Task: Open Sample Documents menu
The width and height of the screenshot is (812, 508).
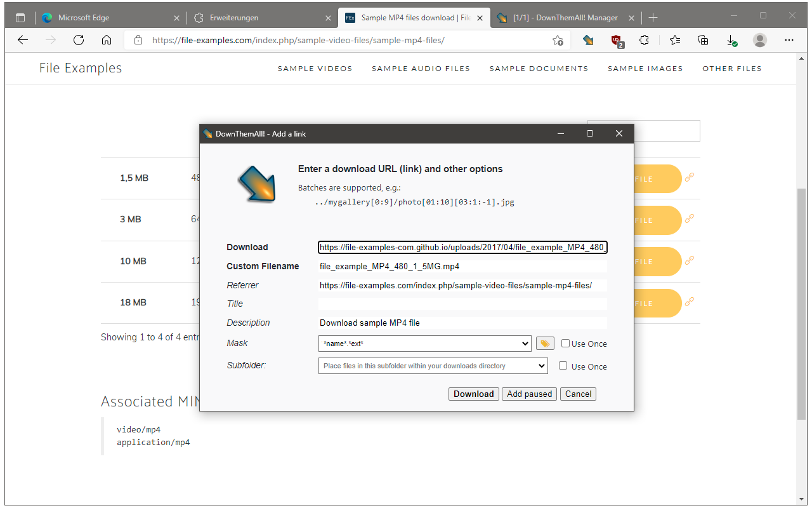Action: 539,69
